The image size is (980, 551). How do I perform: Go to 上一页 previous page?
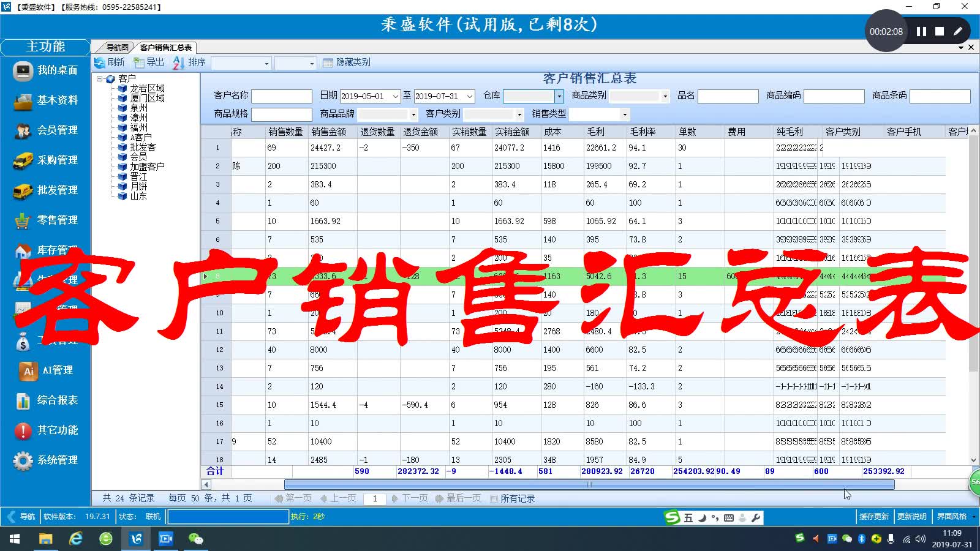[339, 498]
